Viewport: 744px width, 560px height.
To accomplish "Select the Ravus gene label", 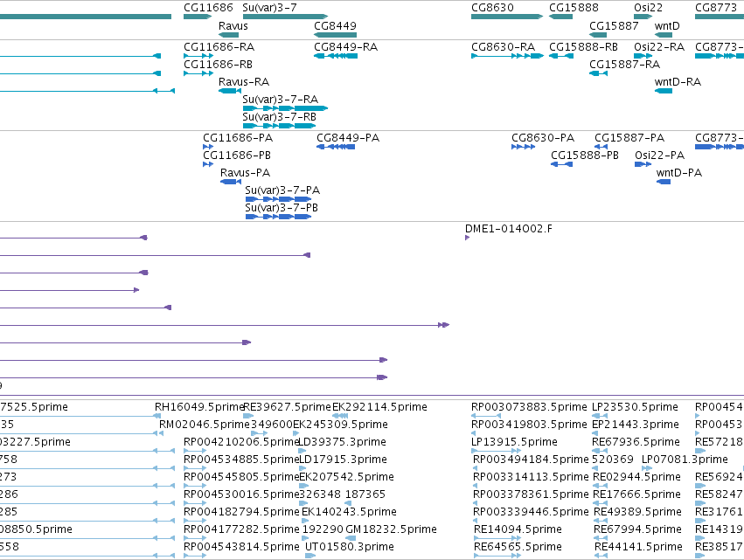I will pos(233,25).
